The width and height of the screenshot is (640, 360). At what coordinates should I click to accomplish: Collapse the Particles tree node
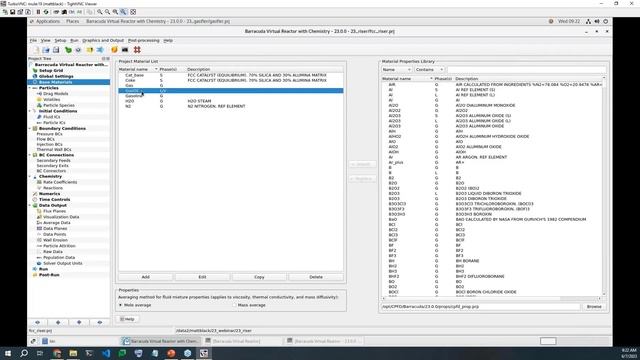[30, 88]
